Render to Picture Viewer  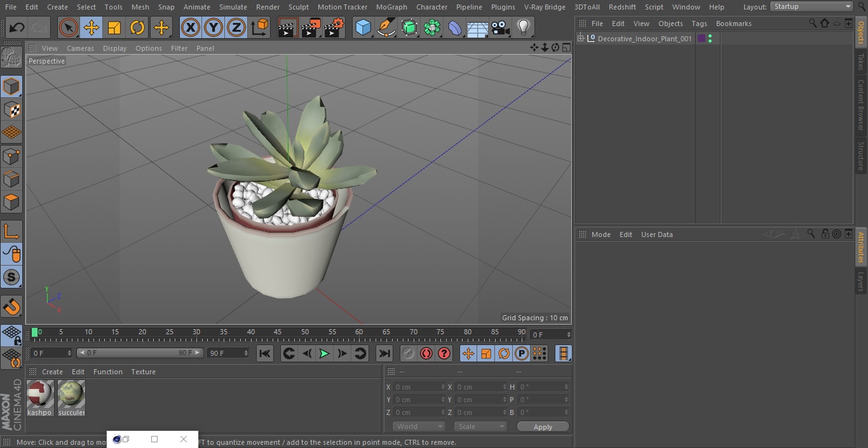[311, 27]
